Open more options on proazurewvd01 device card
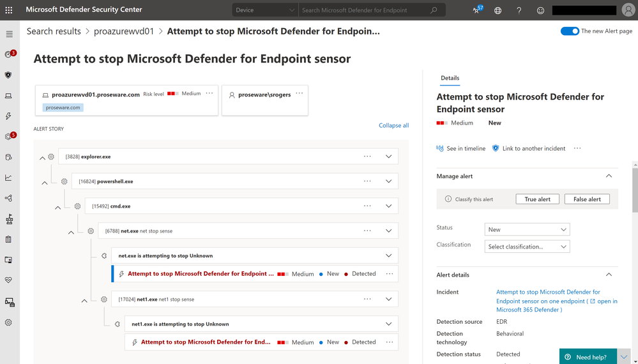This screenshot has height=364, width=638. point(209,93)
